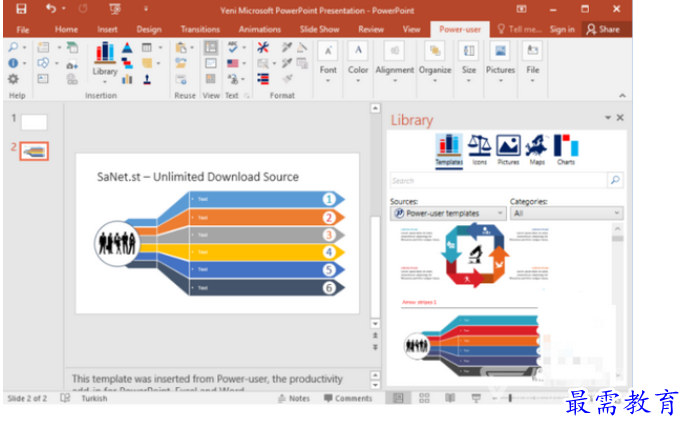Open the Sources dropdown showing Power-user templates

[448, 213]
